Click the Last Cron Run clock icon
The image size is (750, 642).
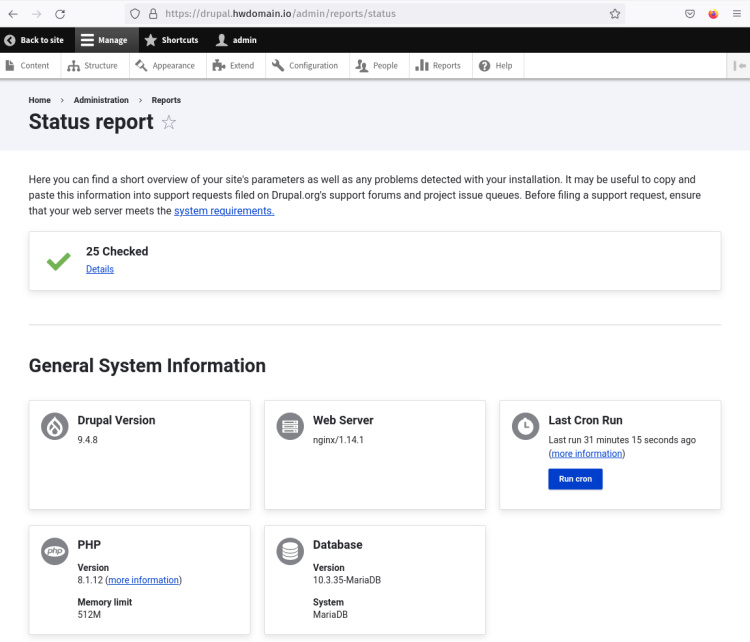[x=525, y=427]
